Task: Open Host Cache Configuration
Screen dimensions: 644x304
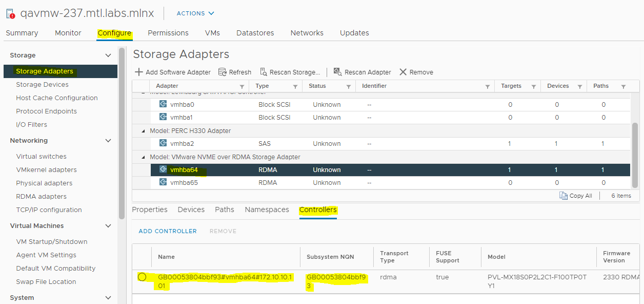Action: (x=57, y=98)
